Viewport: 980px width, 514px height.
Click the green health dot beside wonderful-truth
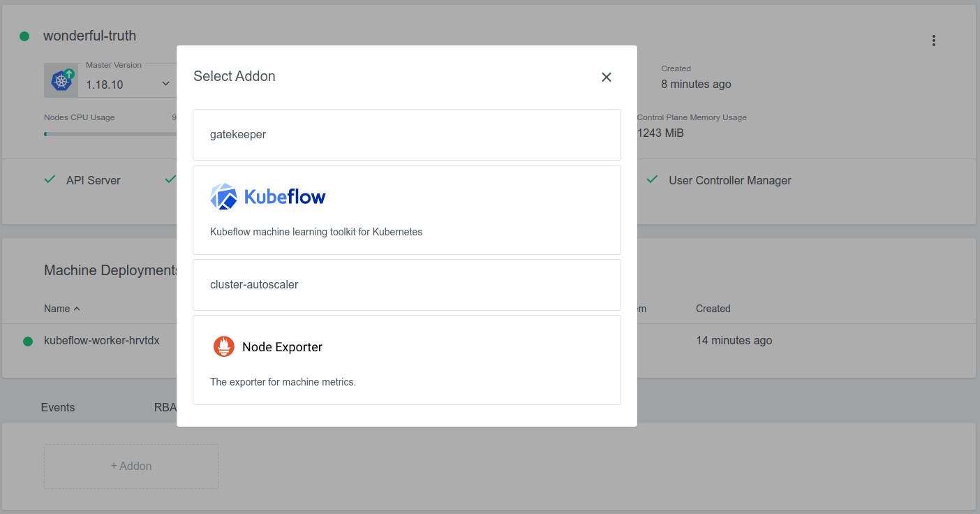point(25,35)
